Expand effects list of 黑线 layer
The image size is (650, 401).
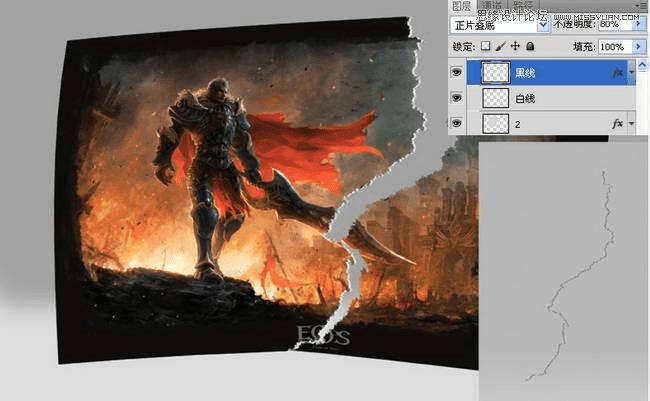(x=631, y=73)
